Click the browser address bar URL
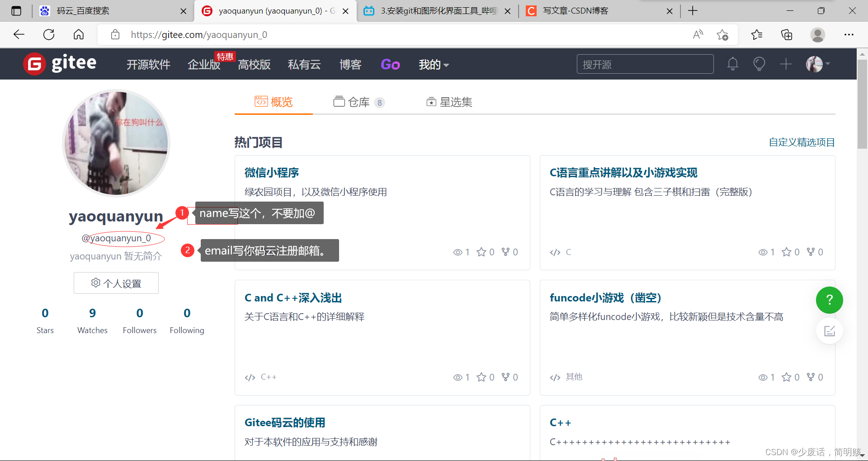Image resolution: width=868 pixels, height=461 pixels. point(199,35)
